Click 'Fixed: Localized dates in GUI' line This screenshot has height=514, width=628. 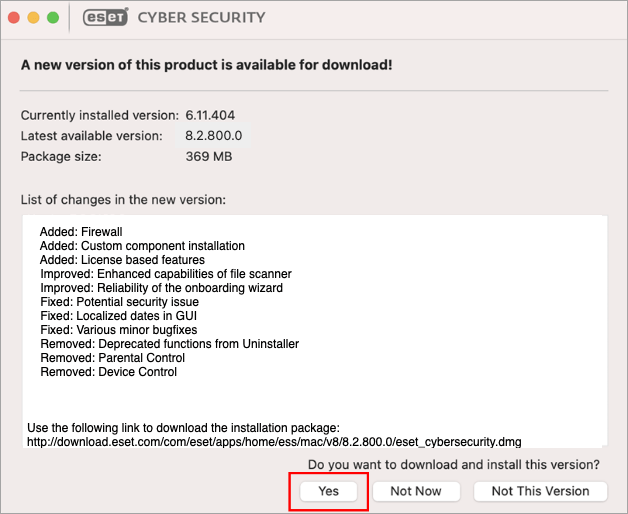(119, 316)
